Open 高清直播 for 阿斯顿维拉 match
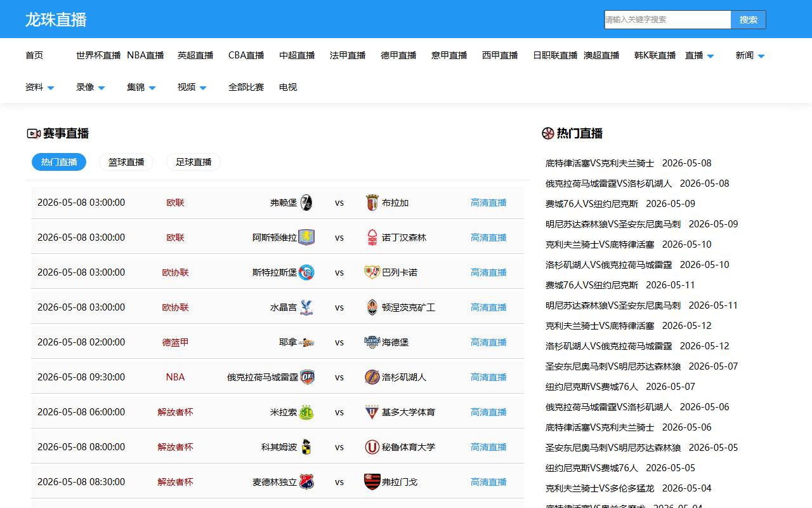This screenshot has width=812, height=508. click(x=488, y=237)
